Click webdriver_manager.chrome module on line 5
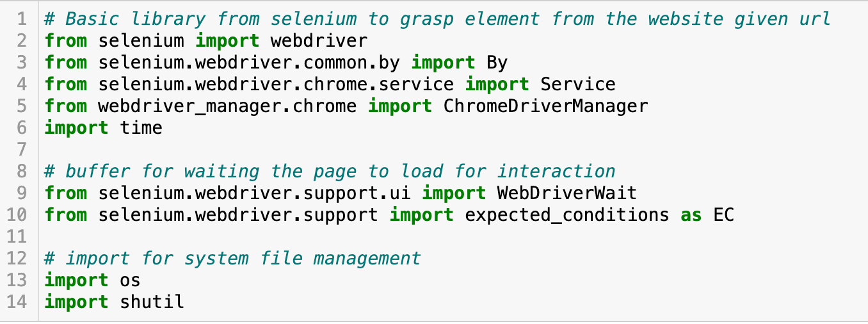Viewport: 868px width, 324px height. coord(227,106)
